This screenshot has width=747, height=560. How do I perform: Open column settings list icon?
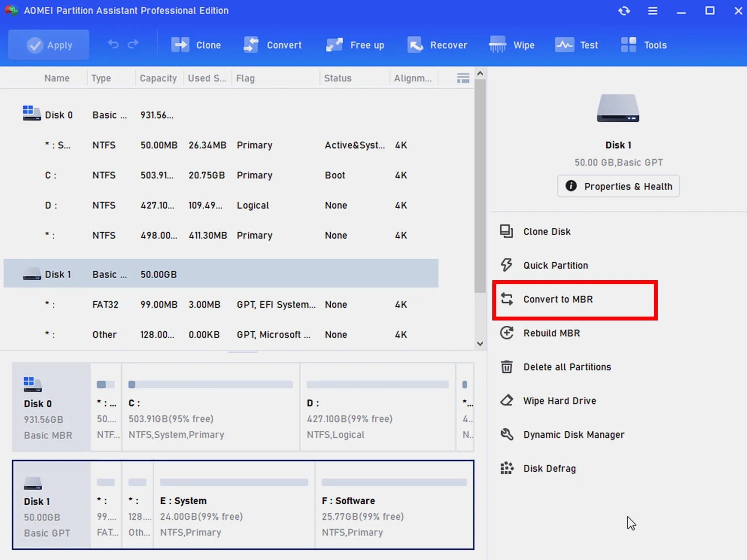pos(463,78)
